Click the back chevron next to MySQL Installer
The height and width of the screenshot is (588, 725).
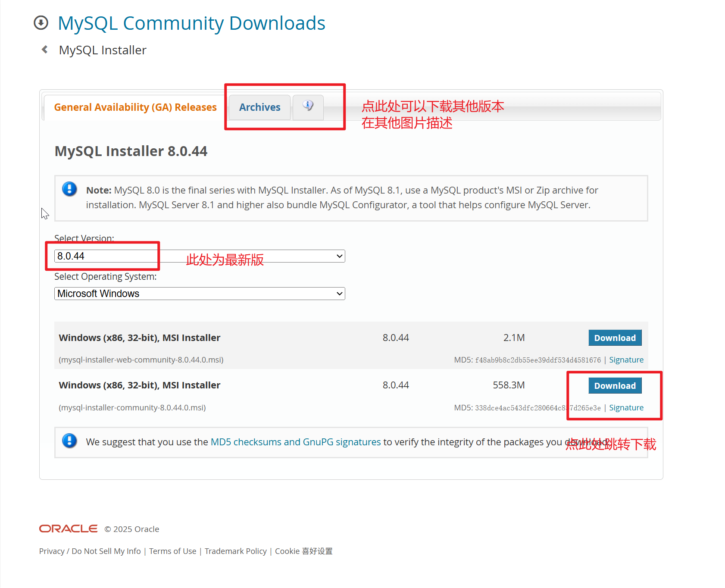pos(44,50)
